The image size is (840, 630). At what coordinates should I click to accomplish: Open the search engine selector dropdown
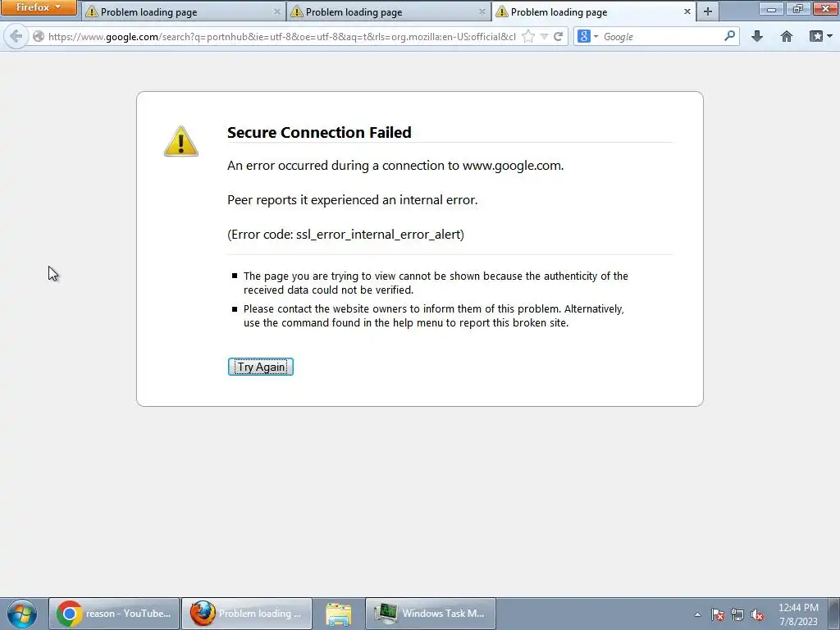587,36
